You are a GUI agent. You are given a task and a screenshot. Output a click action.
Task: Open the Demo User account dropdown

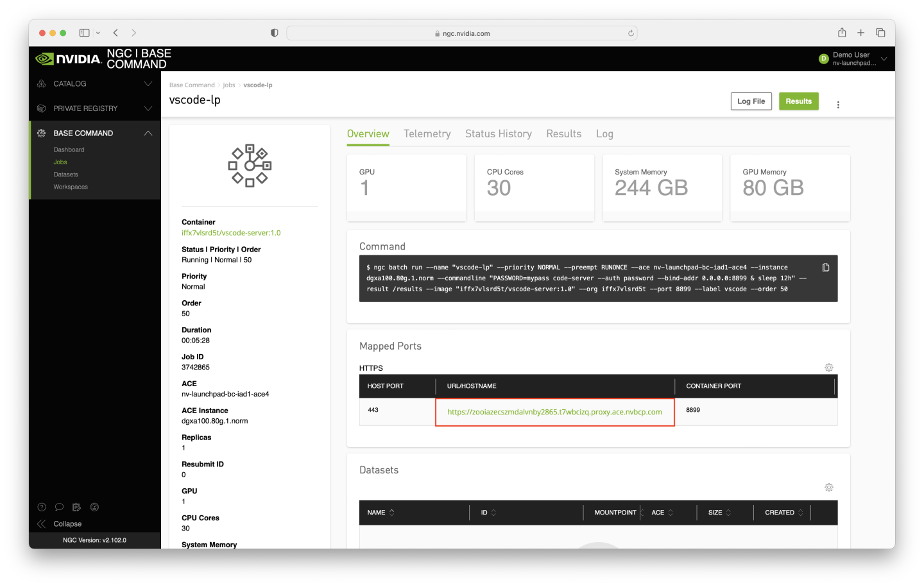click(884, 59)
